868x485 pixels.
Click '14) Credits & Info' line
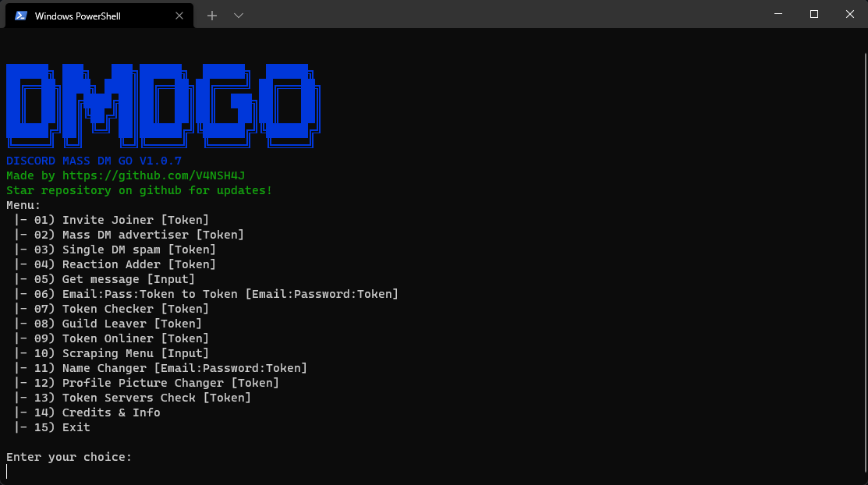pos(87,412)
